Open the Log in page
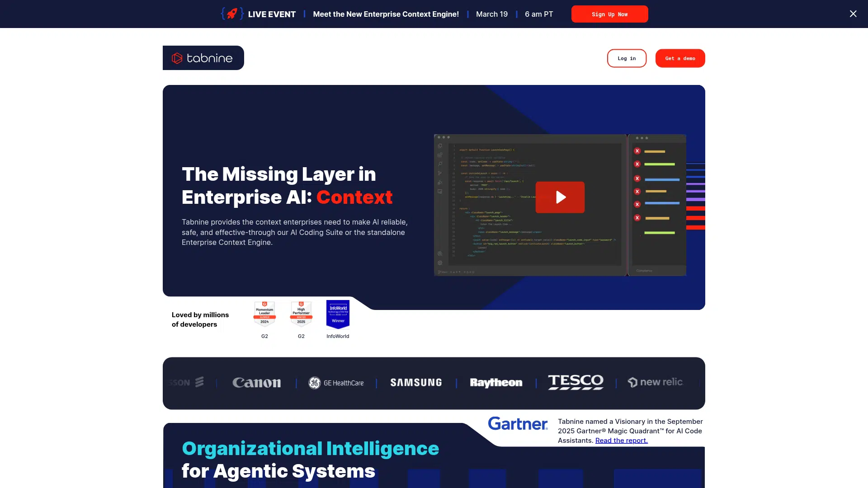 [626, 58]
